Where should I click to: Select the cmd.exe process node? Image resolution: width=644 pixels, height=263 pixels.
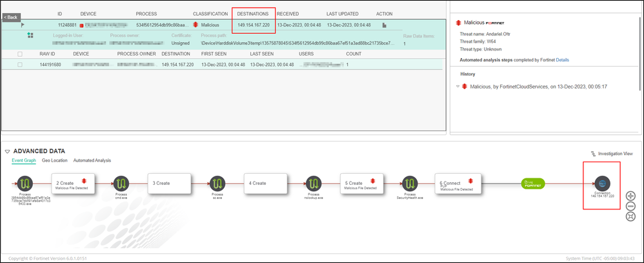[121, 182]
